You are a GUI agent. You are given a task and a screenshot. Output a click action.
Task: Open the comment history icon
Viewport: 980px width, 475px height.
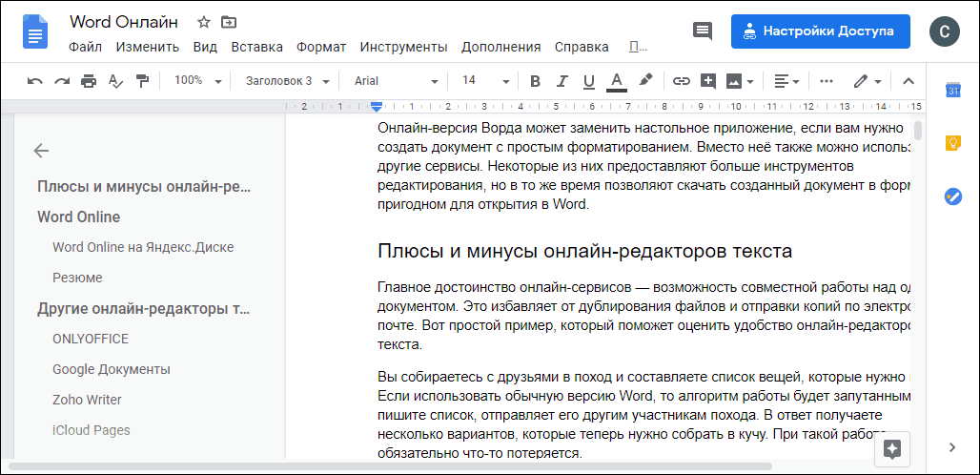pyautogui.click(x=703, y=31)
